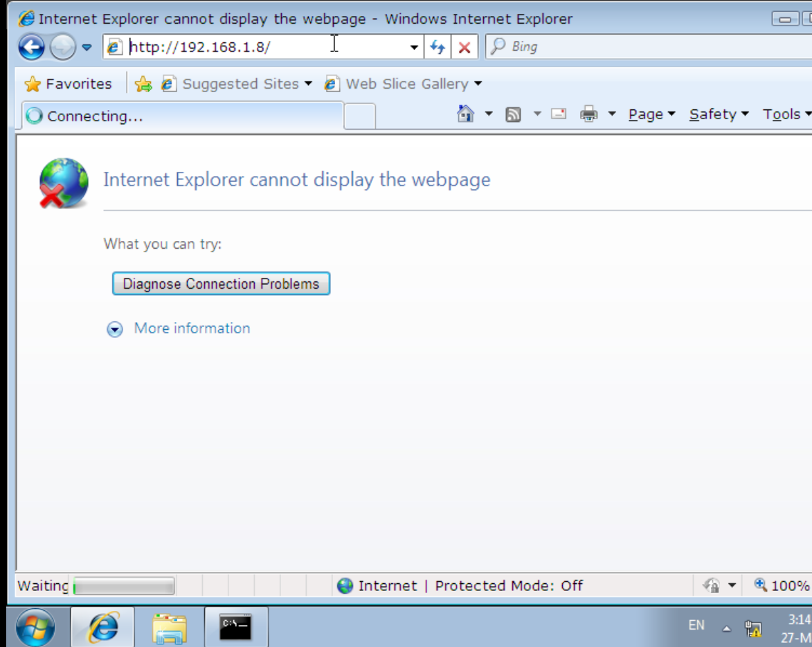
Task: Click the Internet zone globe in status bar
Action: (345, 586)
